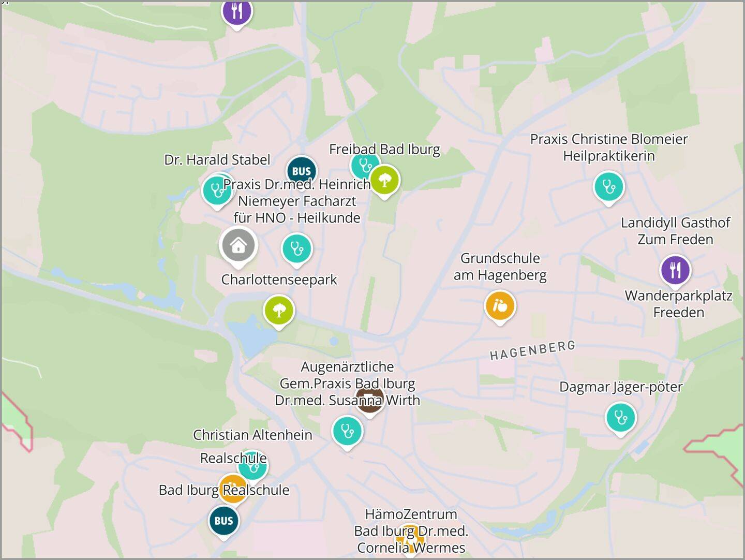Select the Christian Altenhein text label
Viewport: 745px width, 560px height.
pyautogui.click(x=252, y=435)
